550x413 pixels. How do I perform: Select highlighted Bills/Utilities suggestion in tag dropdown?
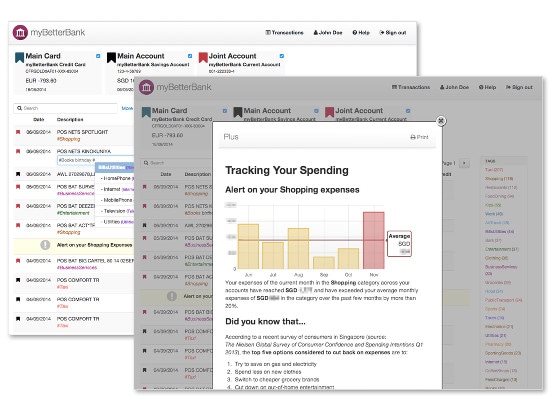point(115,167)
